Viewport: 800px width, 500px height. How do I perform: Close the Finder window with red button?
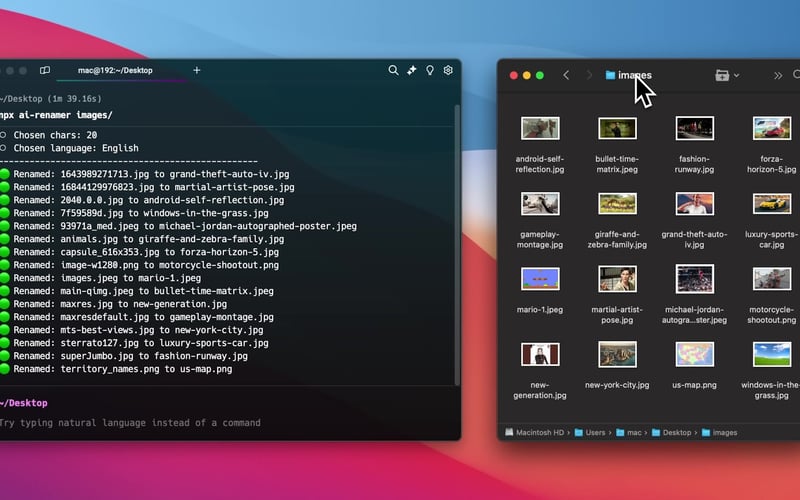click(514, 76)
